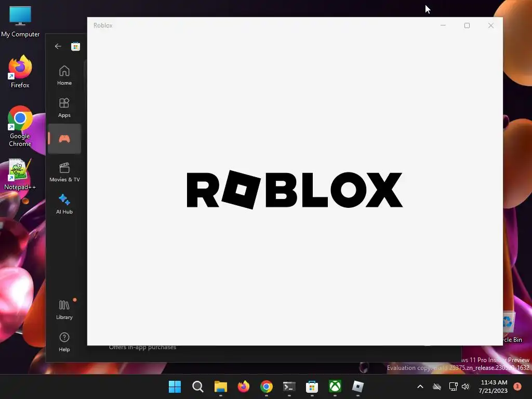Click the Roblox window title text
This screenshot has width=532, height=399.
point(103,25)
